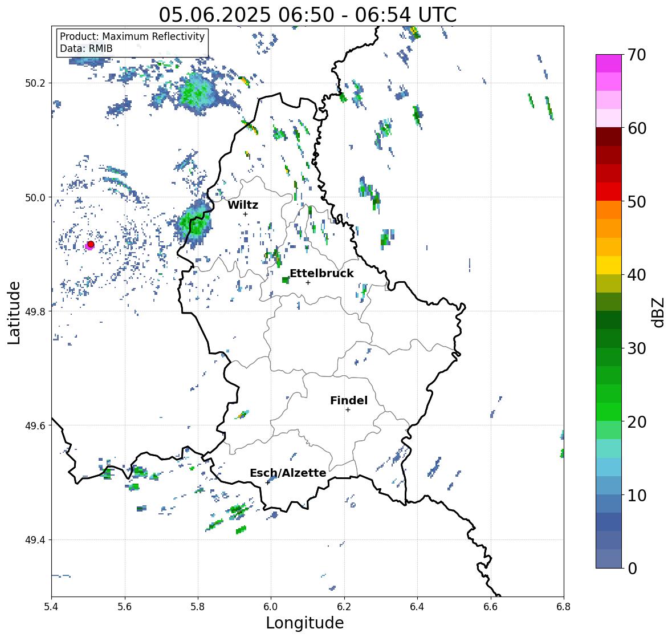Click the Latitude axis label

pos(14,313)
